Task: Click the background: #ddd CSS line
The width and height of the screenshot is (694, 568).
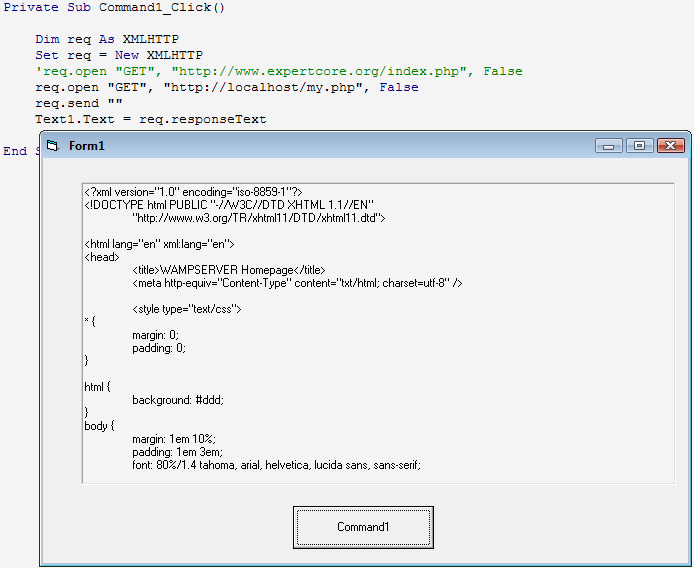Action: point(178,399)
